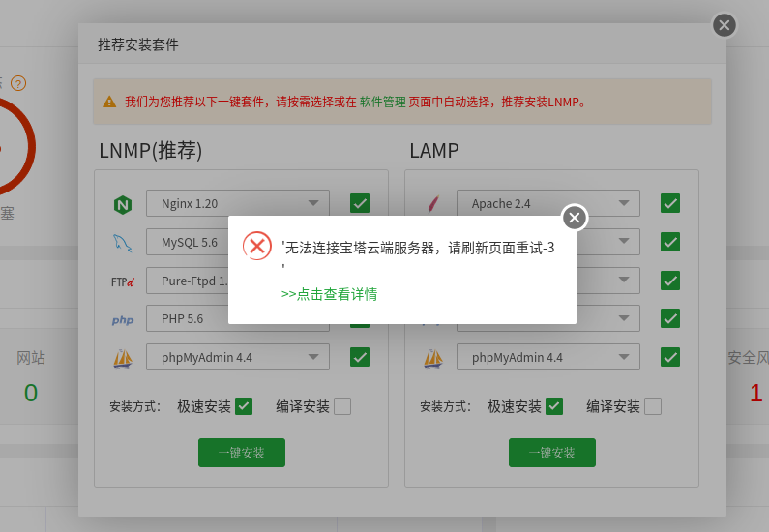
Task: Open the Apache 2.4 version dropdown
Action: tap(548, 203)
